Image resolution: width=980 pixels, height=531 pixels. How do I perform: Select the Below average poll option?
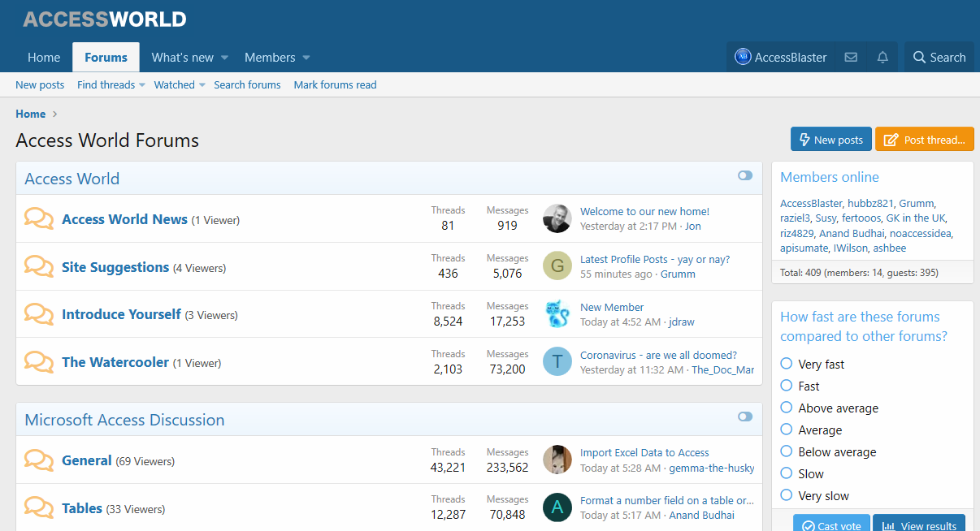click(x=786, y=451)
